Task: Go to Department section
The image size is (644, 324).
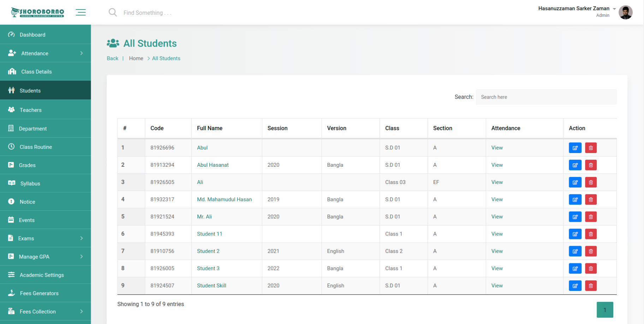Action: (x=45, y=129)
